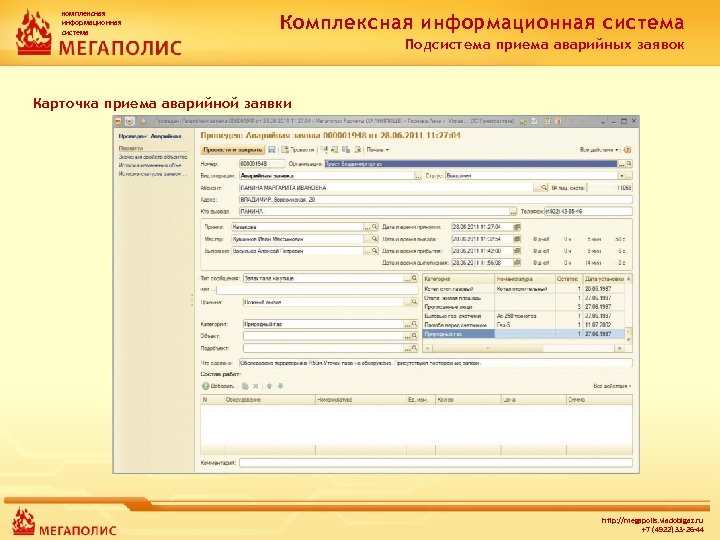This screenshot has height=540, width=720.
Task: Click the Абонент field 'ПАНИНА МАРГАРИТА ИВАНОВНА'
Action: (x=386, y=188)
